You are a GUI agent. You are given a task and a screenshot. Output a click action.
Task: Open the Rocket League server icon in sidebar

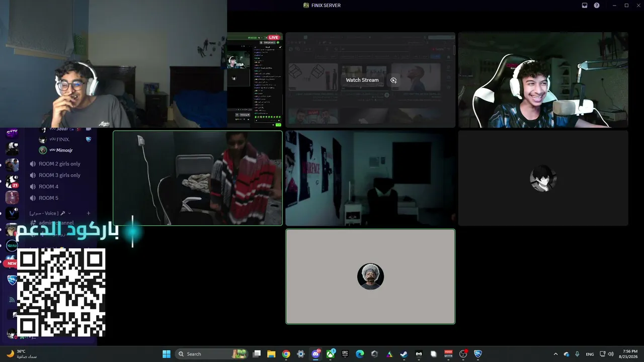point(12,280)
